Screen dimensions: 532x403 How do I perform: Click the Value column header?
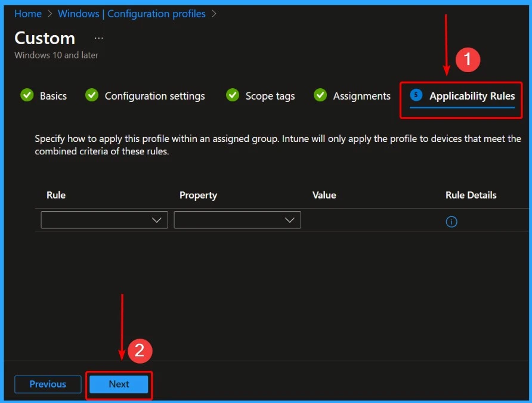click(x=324, y=195)
